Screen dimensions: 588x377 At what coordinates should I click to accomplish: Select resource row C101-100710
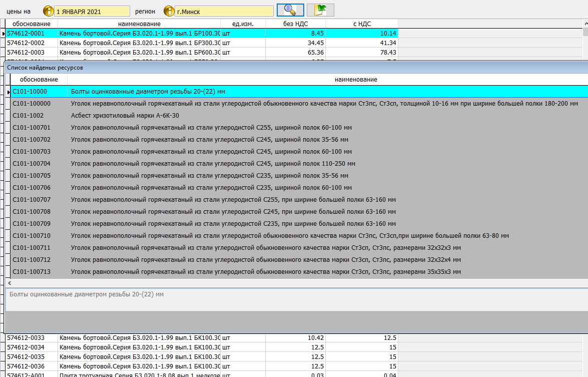(299, 236)
